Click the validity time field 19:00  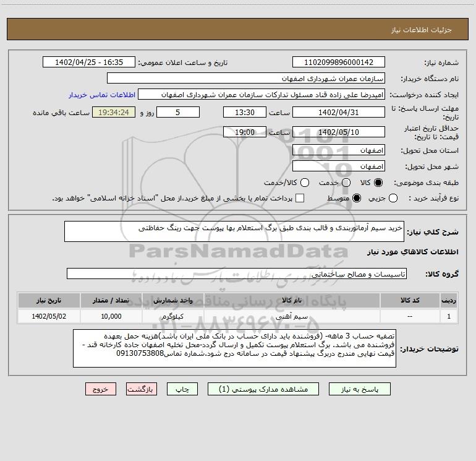tap(245, 132)
